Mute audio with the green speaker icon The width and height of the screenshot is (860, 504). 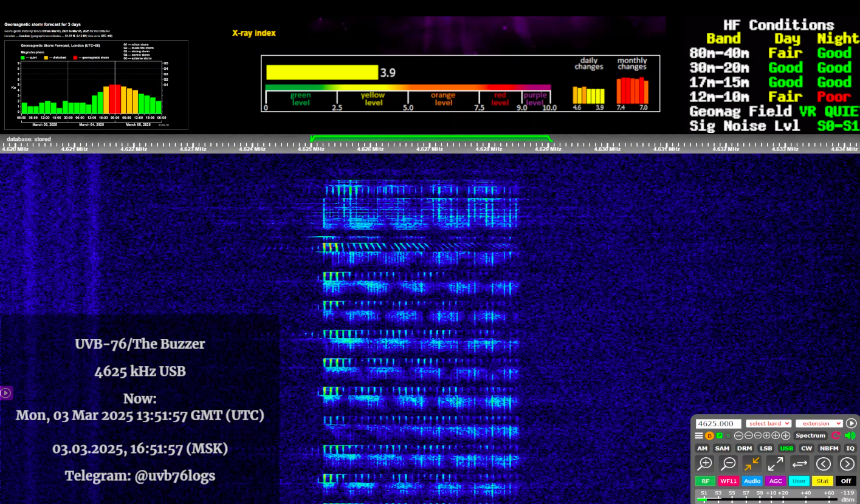(850, 435)
